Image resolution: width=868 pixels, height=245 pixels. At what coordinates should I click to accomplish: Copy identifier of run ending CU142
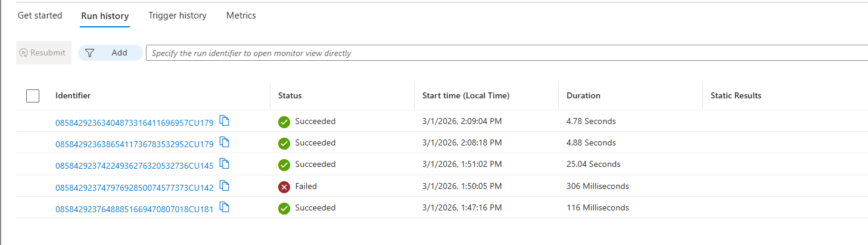(225, 186)
